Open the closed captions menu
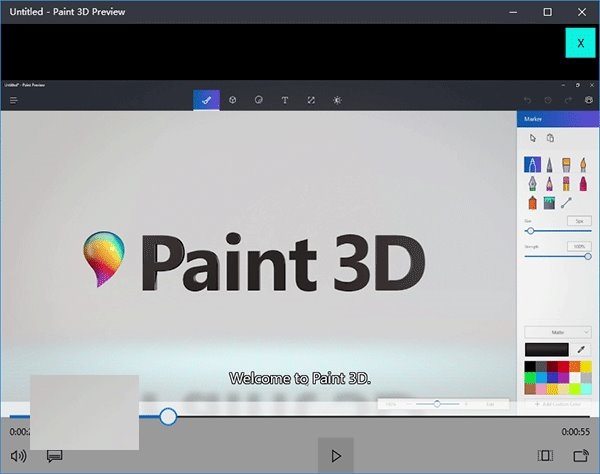This screenshot has height=474, width=600. (x=55, y=455)
